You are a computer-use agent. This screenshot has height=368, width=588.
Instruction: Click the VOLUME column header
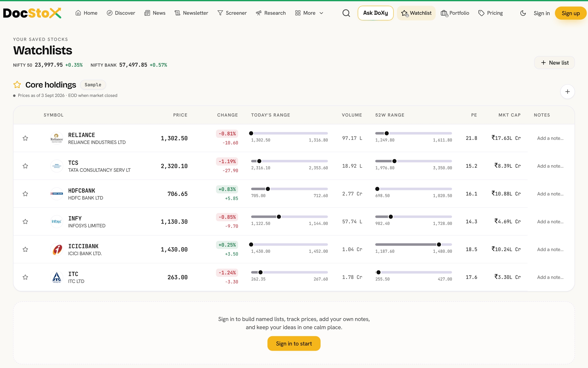(x=352, y=115)
